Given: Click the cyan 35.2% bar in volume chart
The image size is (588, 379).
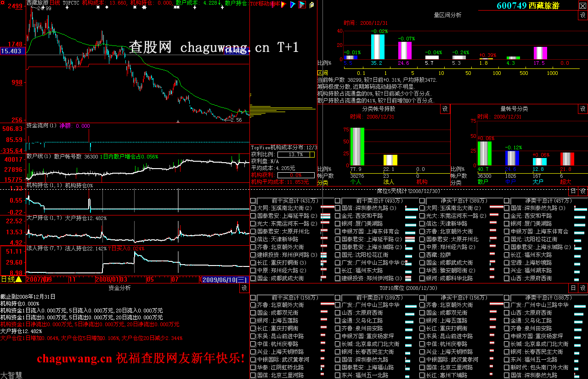Looking at the screenshot, I should [x=378, y=47].
